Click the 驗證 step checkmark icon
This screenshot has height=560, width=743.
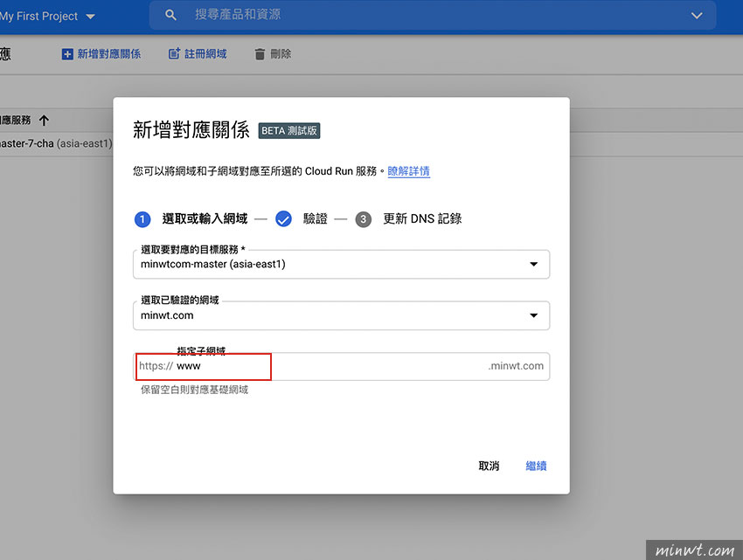283,219
